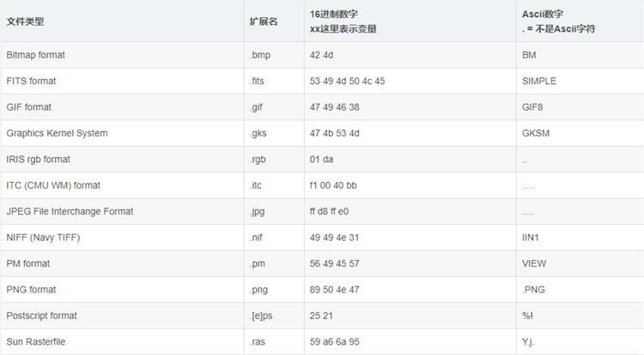Click the 扩展名 column header

click(264, 21)
